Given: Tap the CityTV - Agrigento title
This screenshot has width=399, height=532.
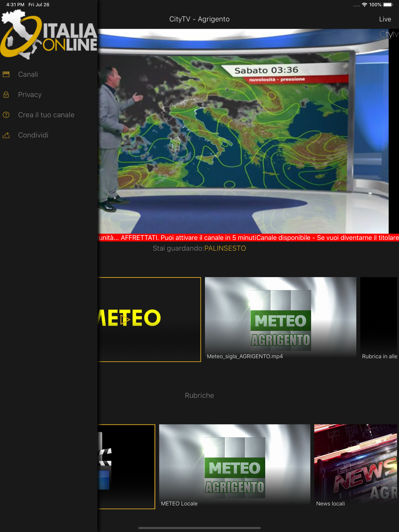Looking at the screenshot, I should point(199,19).
